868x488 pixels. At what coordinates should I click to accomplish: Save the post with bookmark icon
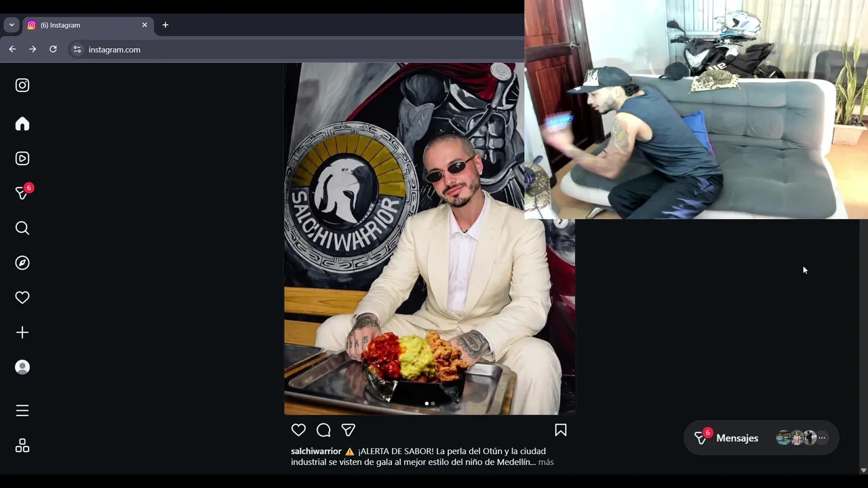pyautogui.click(x=561, y=430)
